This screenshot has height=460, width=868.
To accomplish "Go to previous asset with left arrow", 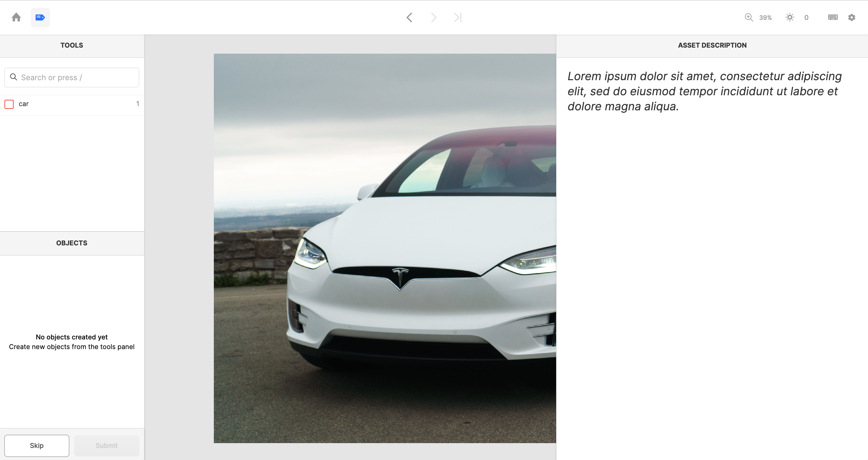I will (409, 17).
